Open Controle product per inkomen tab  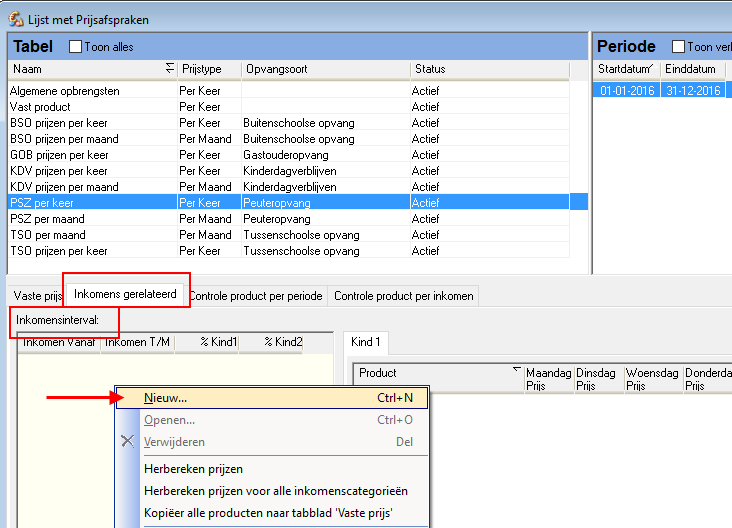pos(403,296)
